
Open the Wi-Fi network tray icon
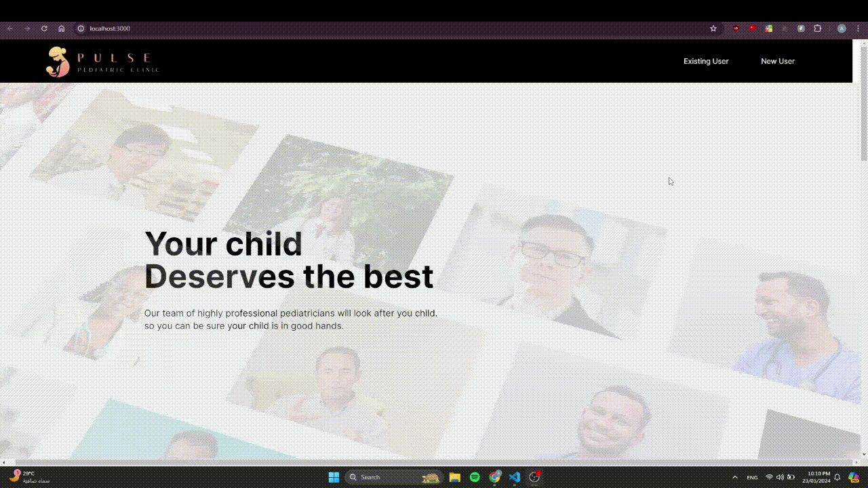coord(769,477)
